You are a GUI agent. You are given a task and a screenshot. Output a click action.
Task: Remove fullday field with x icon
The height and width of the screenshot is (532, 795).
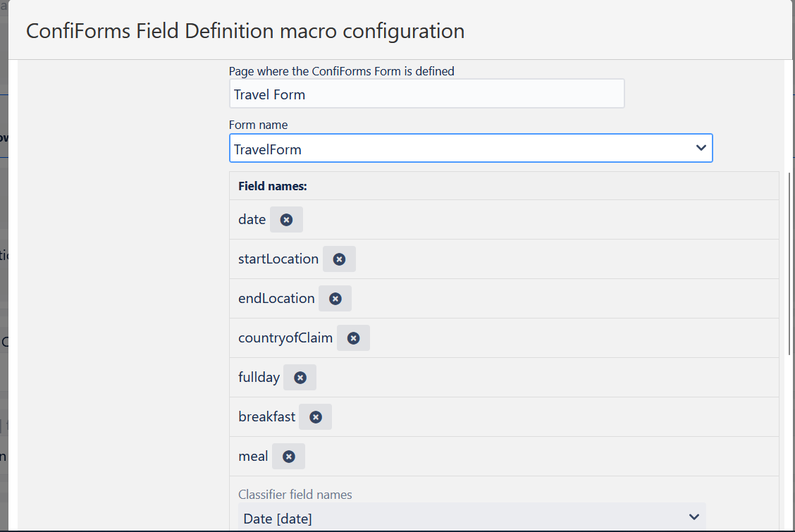(300, 378)
